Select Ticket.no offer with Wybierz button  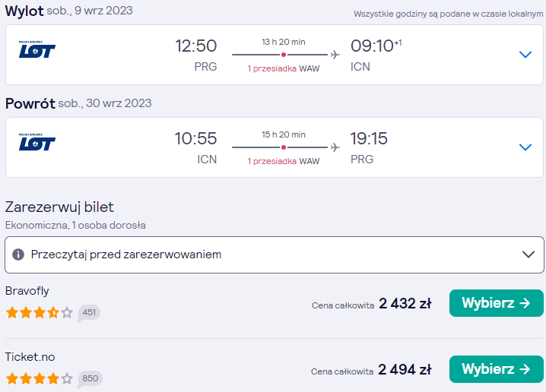pos(497,369)
